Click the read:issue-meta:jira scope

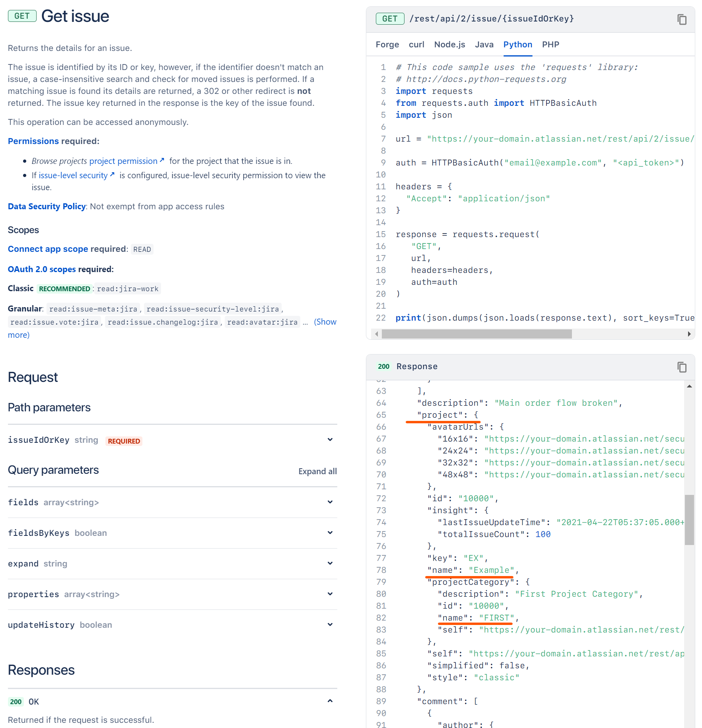(93, 309)
